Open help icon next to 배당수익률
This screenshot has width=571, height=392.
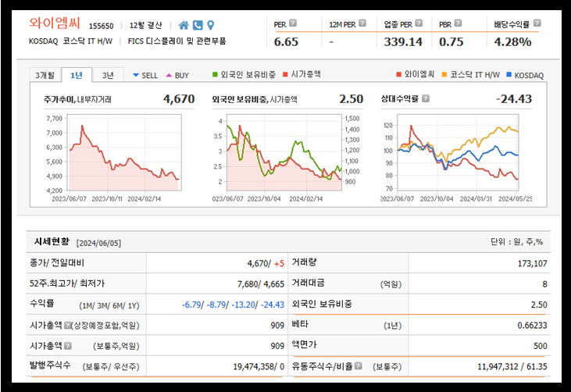click(537, 23)
